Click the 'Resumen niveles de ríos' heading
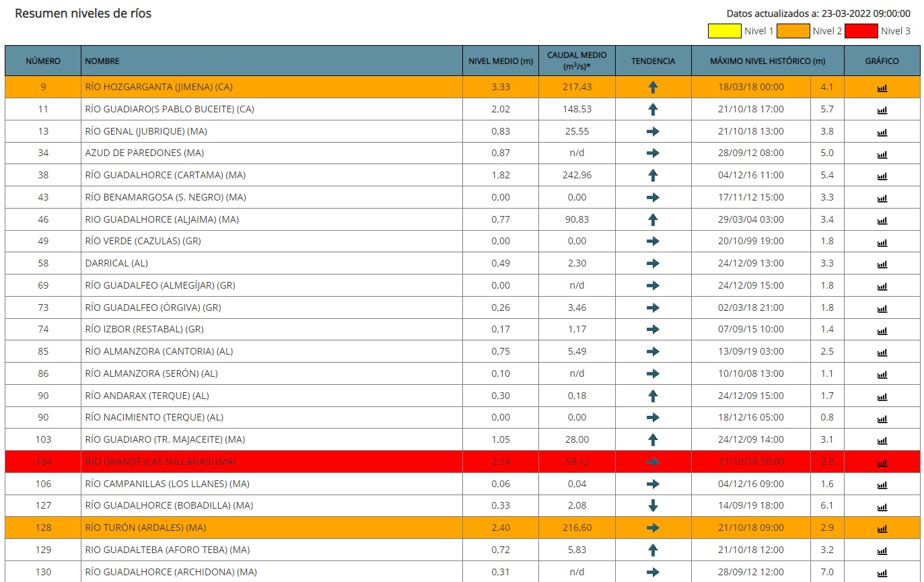This screenshot has width=924, height=582. coord(83,13)
